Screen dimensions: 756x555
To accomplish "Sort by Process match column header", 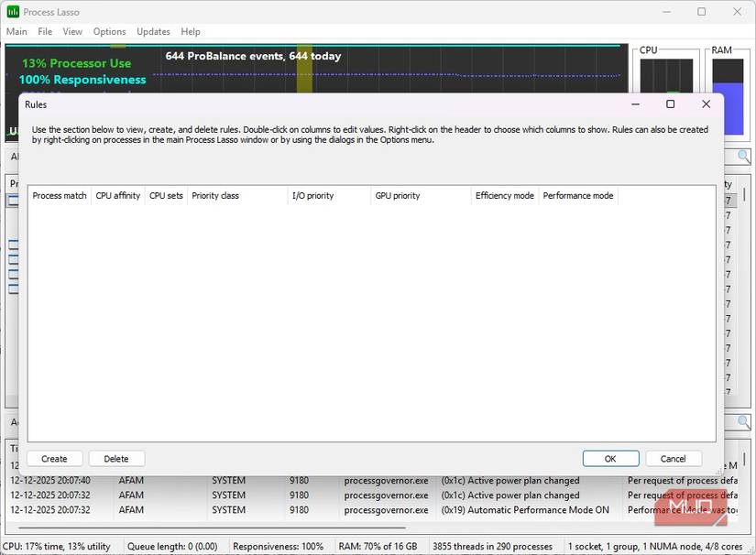I will coord(60,196).
